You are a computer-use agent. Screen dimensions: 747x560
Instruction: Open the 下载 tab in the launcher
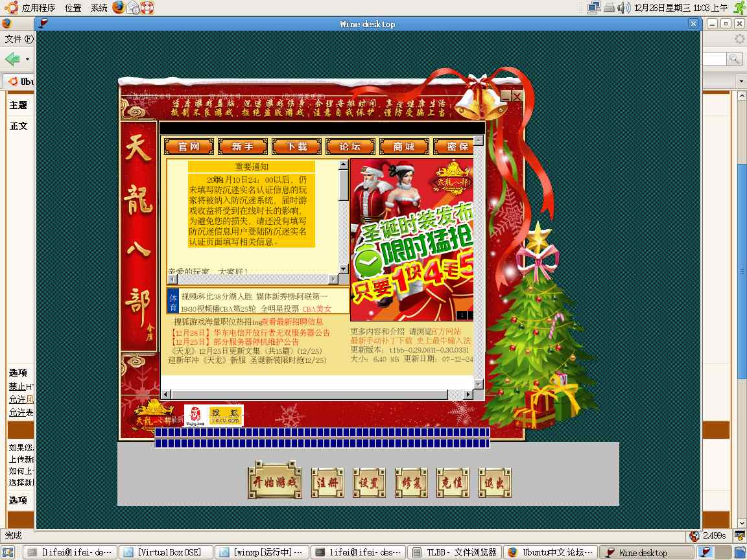click(x=297, y=146)
